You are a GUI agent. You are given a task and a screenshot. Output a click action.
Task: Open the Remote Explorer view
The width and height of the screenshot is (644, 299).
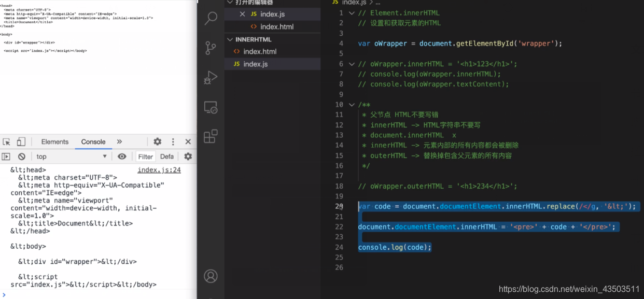click(211, 107)
